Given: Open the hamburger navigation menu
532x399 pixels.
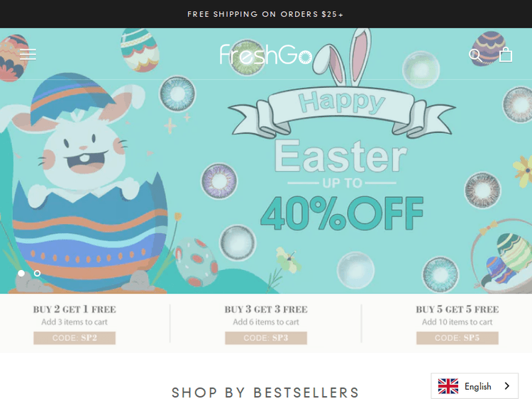Looking at the screenshot, I should point(28,55).
